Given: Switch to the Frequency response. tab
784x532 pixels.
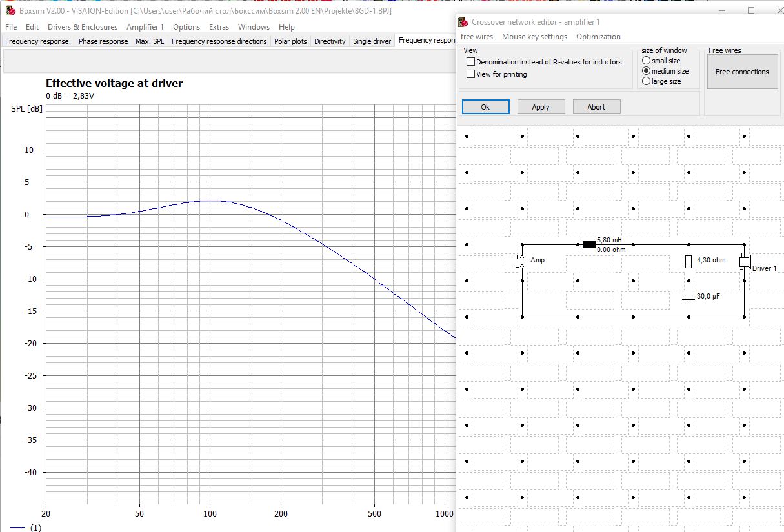Looking at the screenshot, I should click(38, 41).
